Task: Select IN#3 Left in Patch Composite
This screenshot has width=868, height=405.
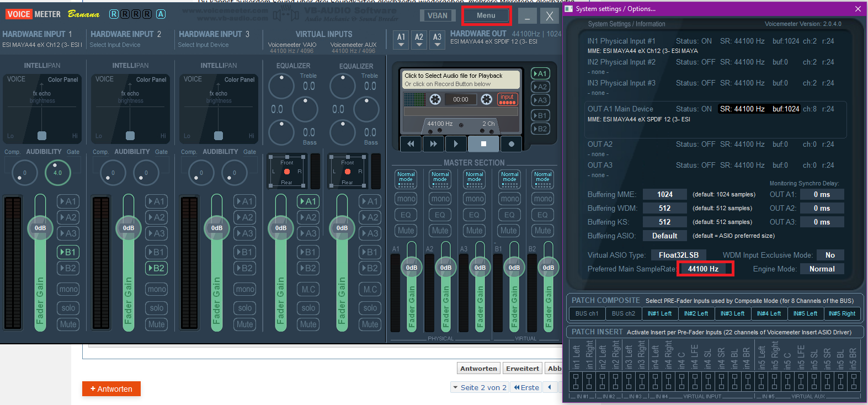Action: tap(733, 313)
